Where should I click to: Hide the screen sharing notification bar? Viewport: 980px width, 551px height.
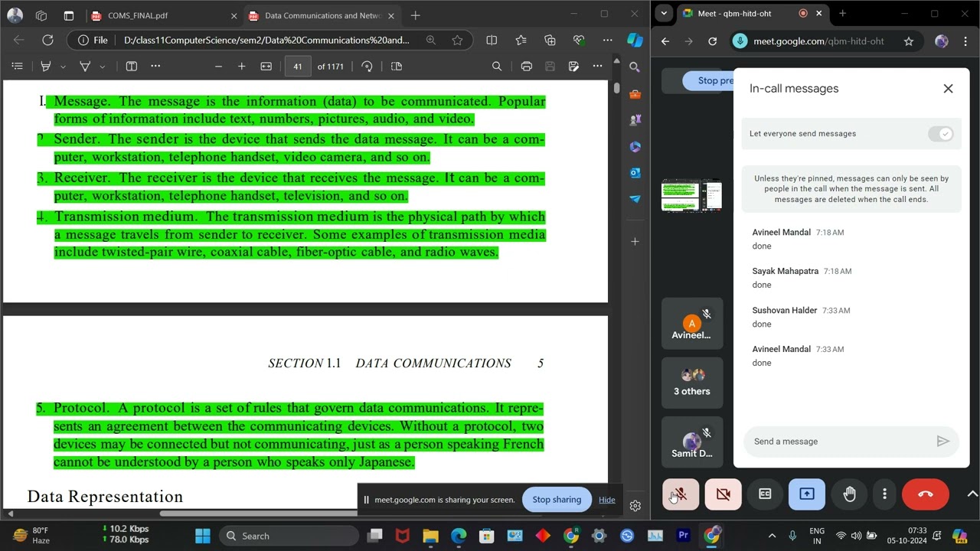pyautogui.click(x=607, y=500)
